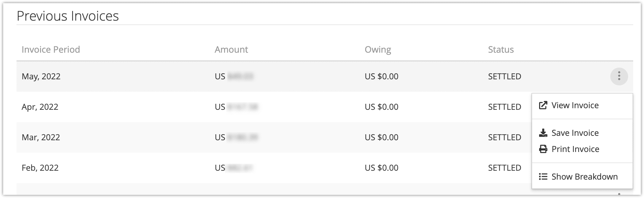Click the Print Invoice printer icon

point(543,149)
